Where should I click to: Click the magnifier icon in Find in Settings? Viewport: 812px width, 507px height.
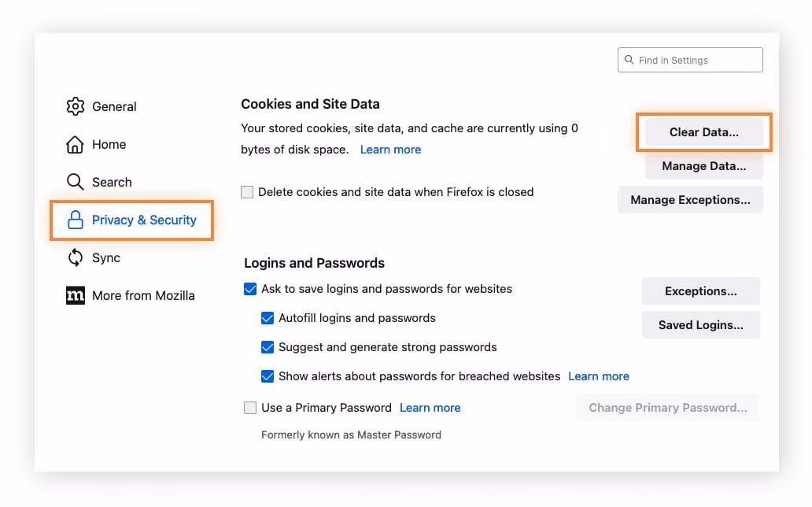click(629, 60)
